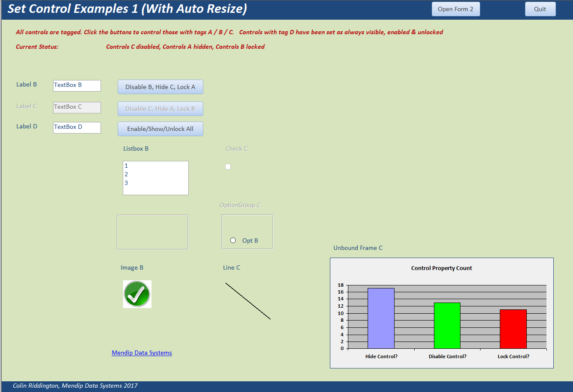Click the OptionGroup C label
The height and width of the screenshot is (392, 573).
240,205
